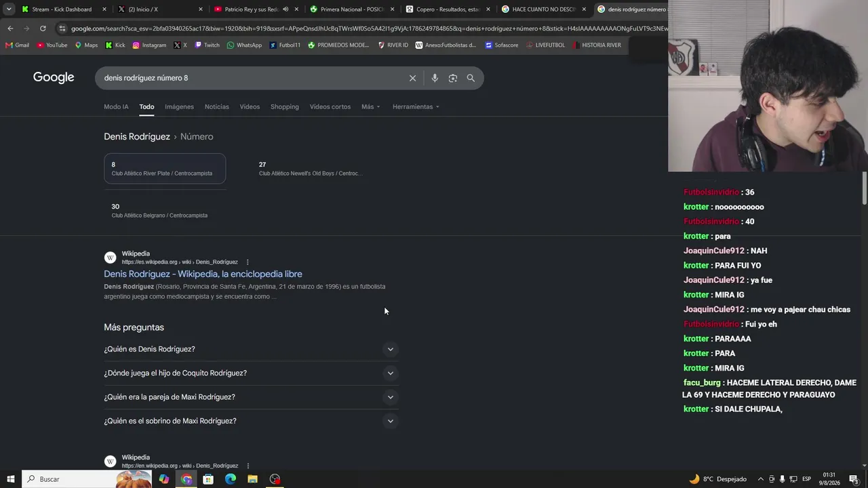This screenshot has width=868, height=488.
Task: Open the LIVEFUTBOL bookmark
Action: coord(545,45)
